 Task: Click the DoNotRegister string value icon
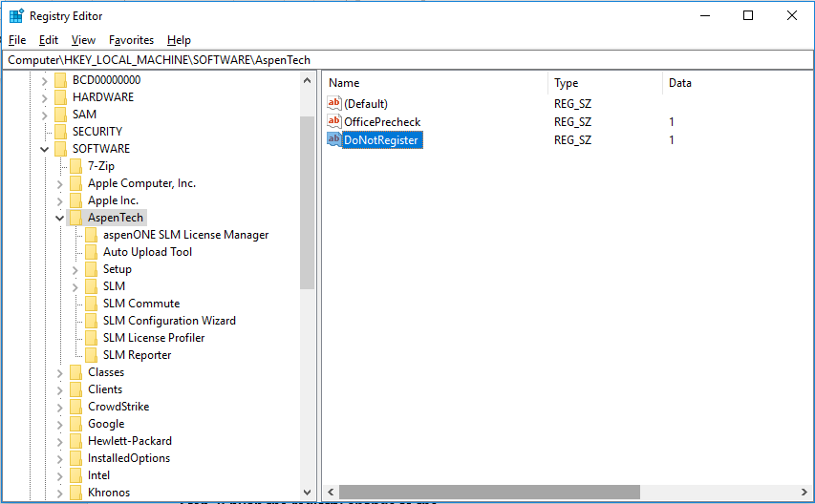[x=333, y=139]
